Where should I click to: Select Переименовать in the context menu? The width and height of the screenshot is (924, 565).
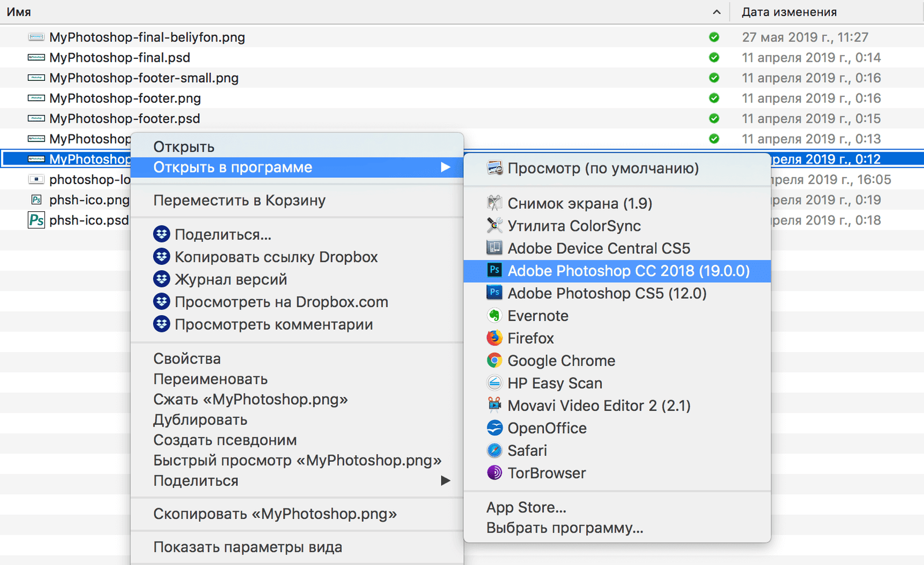pos(210,379)
